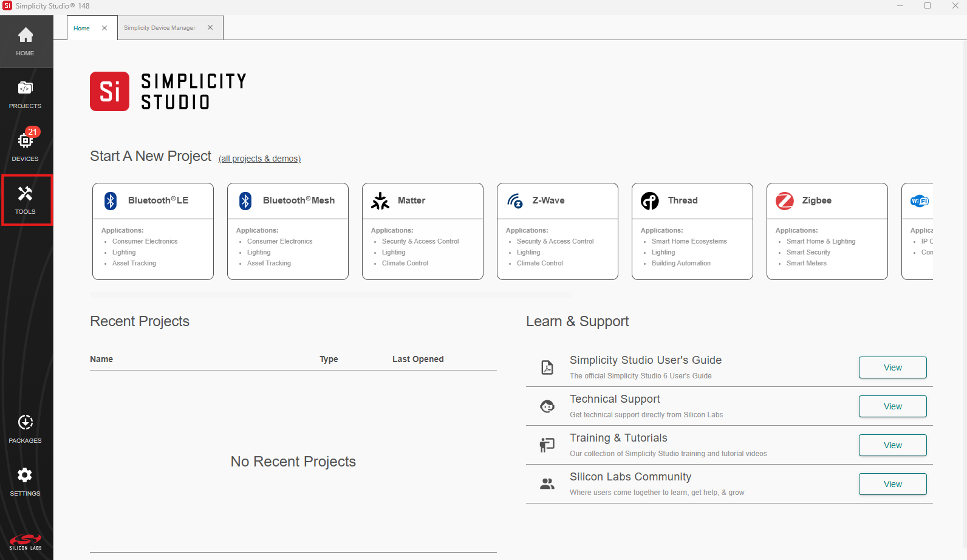Close the Simplicity Device Manager tab
967x560 pixels.
coord(210,28)
